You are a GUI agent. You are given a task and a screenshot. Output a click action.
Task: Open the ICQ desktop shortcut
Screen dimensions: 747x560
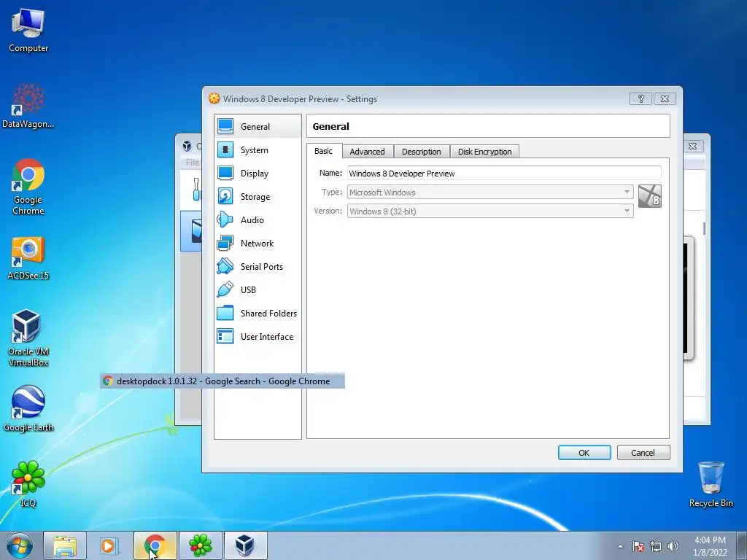28,484
